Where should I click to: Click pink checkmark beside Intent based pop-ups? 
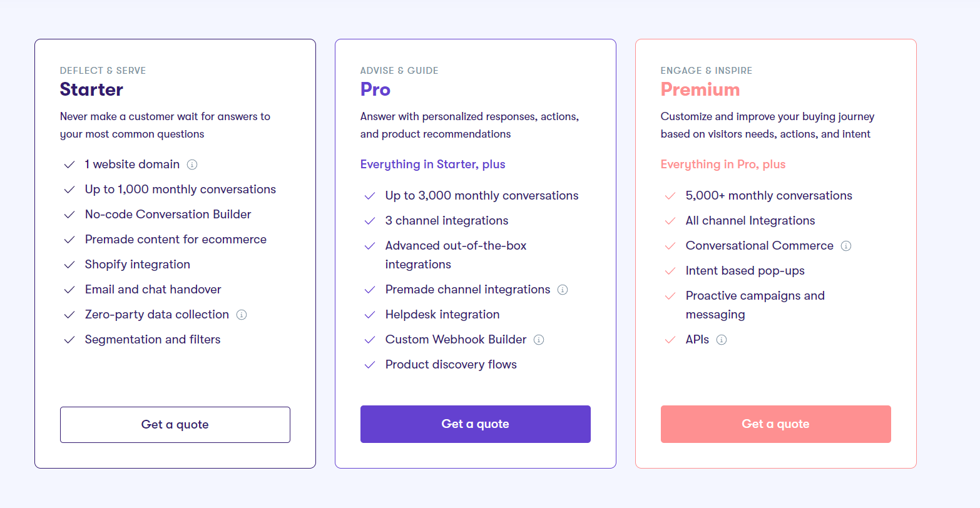pos(670,271)
